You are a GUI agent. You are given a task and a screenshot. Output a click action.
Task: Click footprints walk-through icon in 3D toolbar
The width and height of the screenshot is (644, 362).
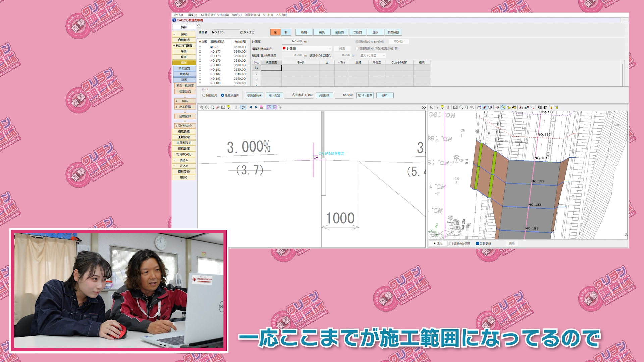click(x=545, y=107)
